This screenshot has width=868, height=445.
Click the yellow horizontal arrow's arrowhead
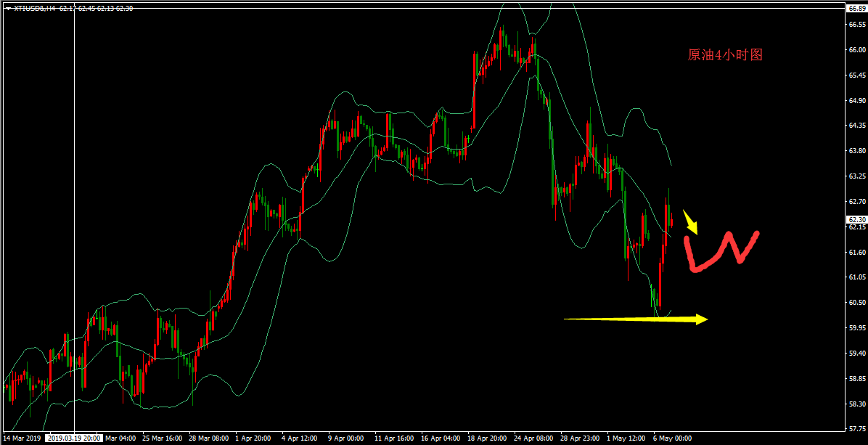(701, 319)
